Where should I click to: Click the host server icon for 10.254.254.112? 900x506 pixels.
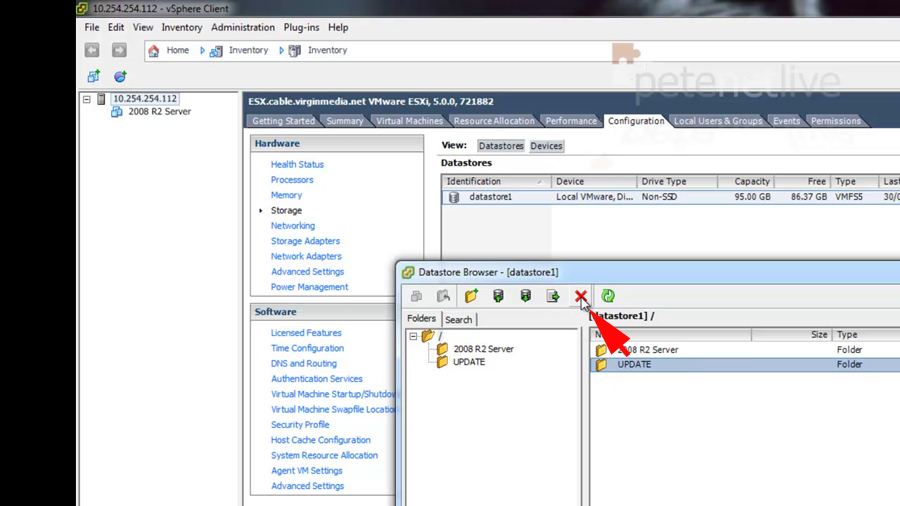pyautogui.click(x=101, y=99)
